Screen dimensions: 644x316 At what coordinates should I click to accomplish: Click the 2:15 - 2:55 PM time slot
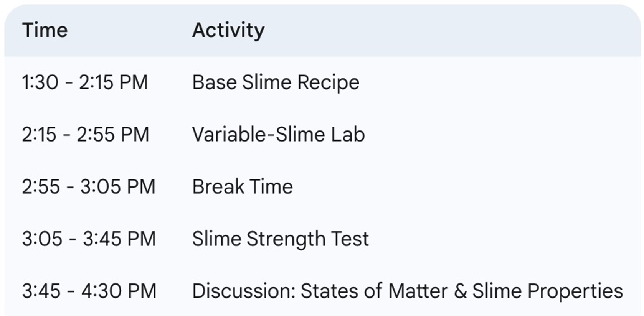(x=85, y=135)
